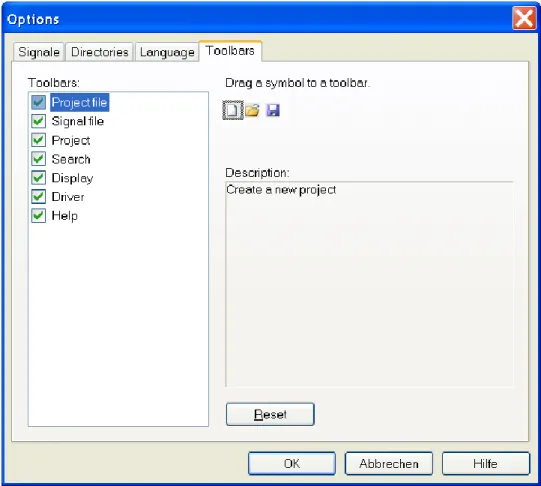Disable the Help toolbar checkbox
541x486 pixels.
[38, 216]
